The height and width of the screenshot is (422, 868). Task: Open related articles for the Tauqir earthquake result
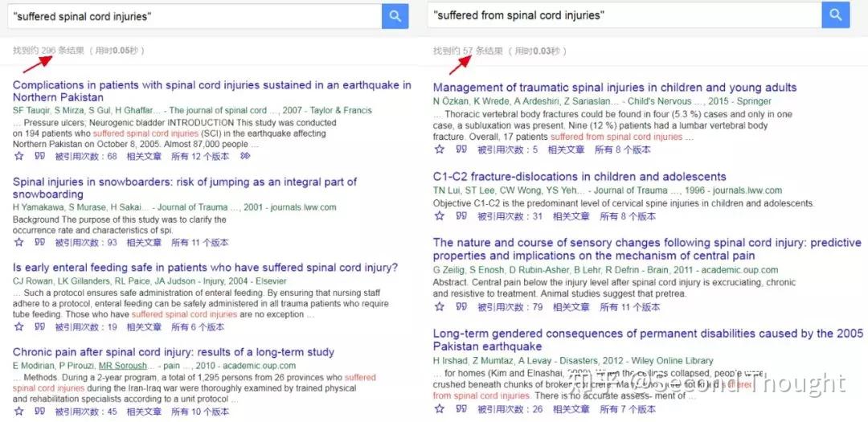click(x=144, y=156)
